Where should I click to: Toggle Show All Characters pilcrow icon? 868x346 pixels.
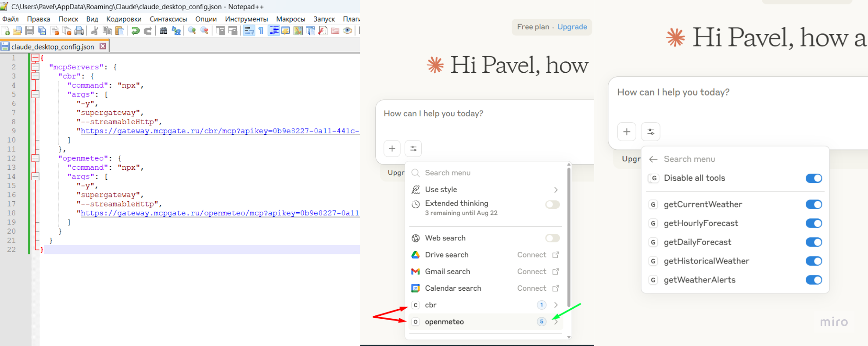pos(261,31)
